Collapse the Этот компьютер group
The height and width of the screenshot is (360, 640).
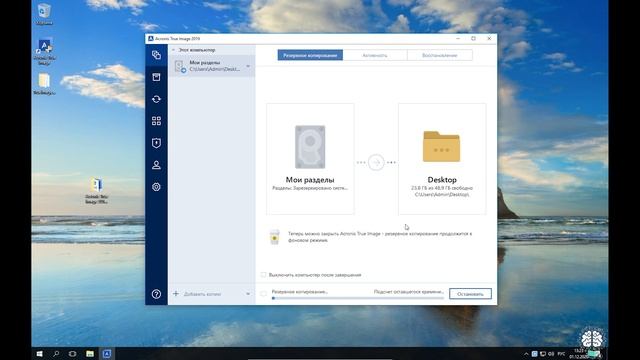pos(173,50)
